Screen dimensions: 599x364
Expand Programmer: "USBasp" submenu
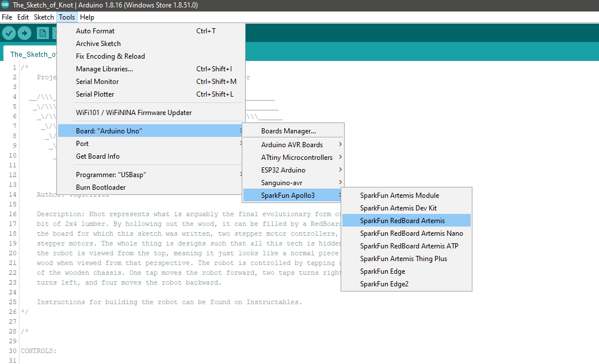coord(151,175)
